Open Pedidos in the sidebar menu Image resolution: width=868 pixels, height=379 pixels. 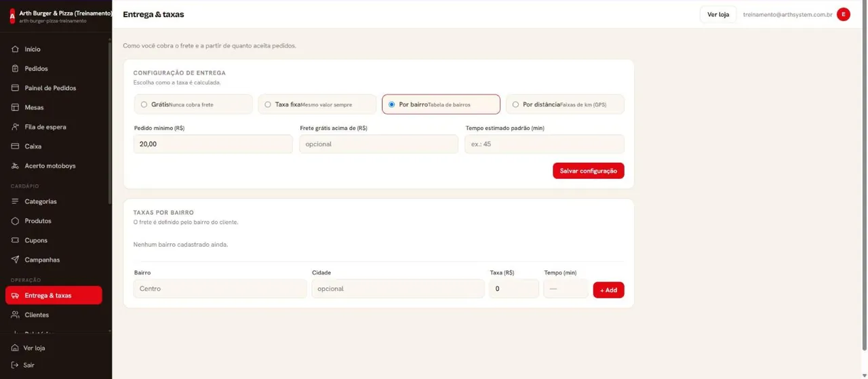54,68
